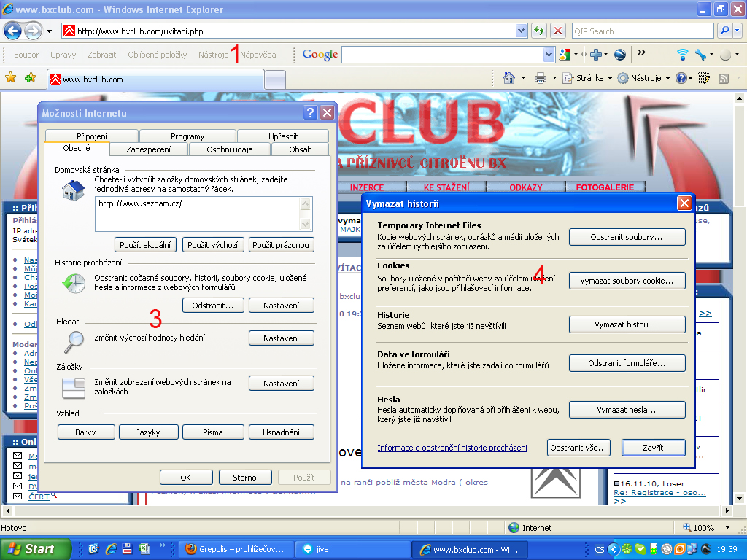The image size is (747, 560).
Task: Open dropdown arrow next to Home icon
Action: coord(523,78)
